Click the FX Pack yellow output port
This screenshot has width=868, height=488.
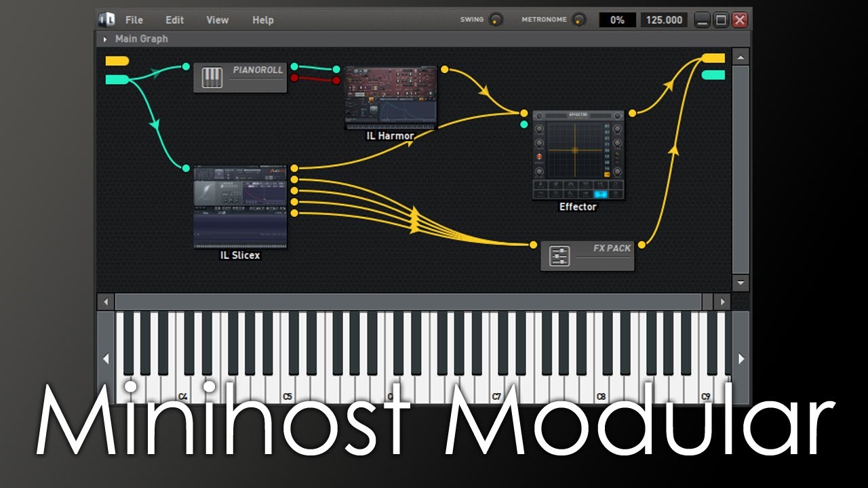pyautogui.click(x=642, y=245)
